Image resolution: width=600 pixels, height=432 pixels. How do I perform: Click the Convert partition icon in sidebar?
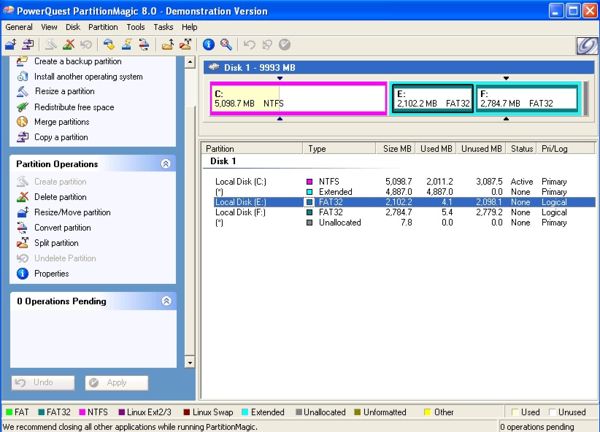[x=22, y=228]
